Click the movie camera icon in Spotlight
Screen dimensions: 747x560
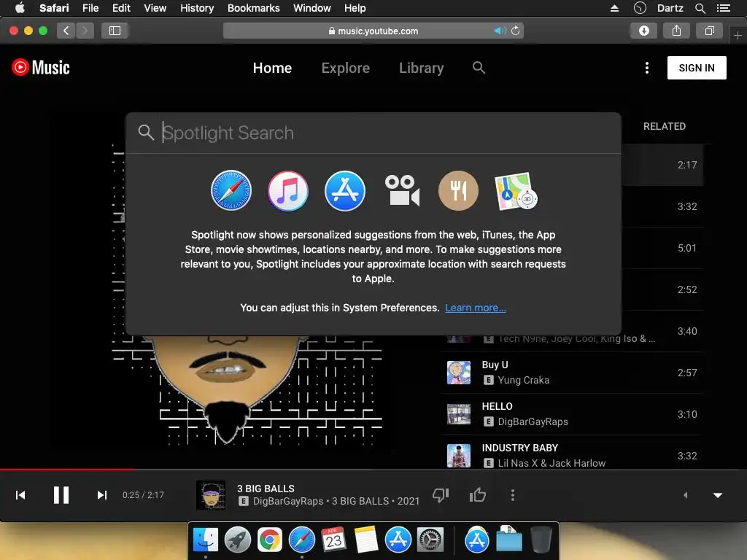[x=402, y=190]
